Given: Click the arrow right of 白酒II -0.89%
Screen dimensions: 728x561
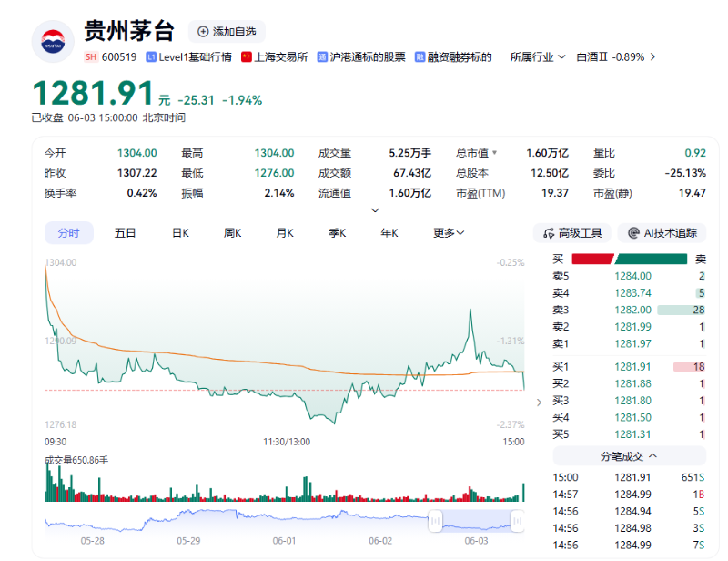Looking at the screenshot, I should [x=652, y=57].
